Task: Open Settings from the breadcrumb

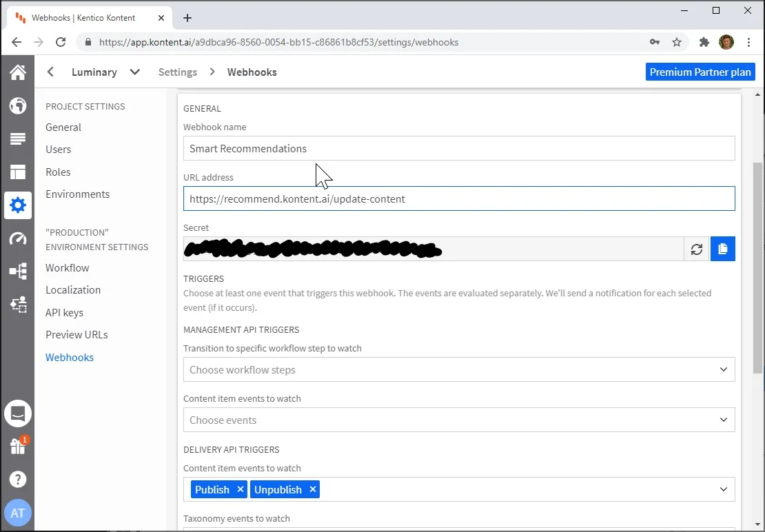Action: pyautogui.click(x=177, y=72)
